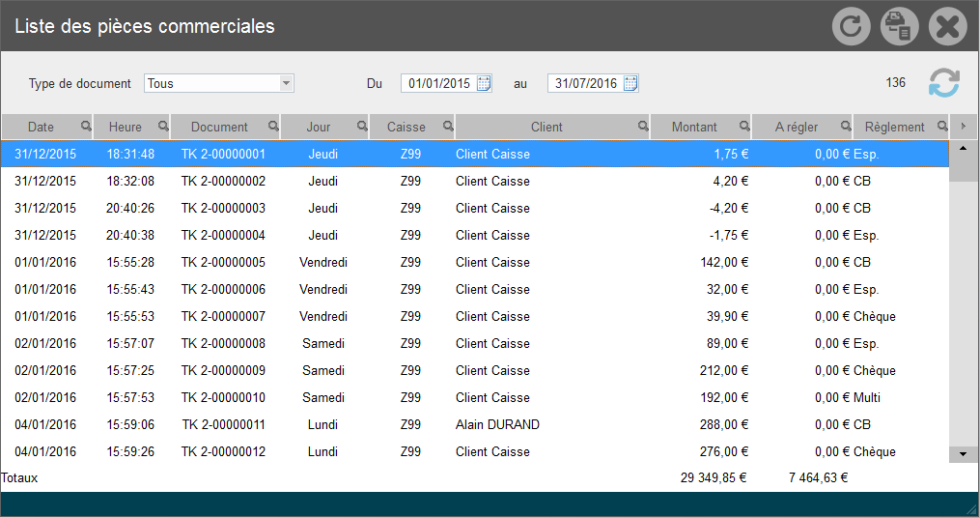The width and height of the screenshot is (980, 518).
Task: Select row TK 2-00000001
Action: tap(475, 154)
